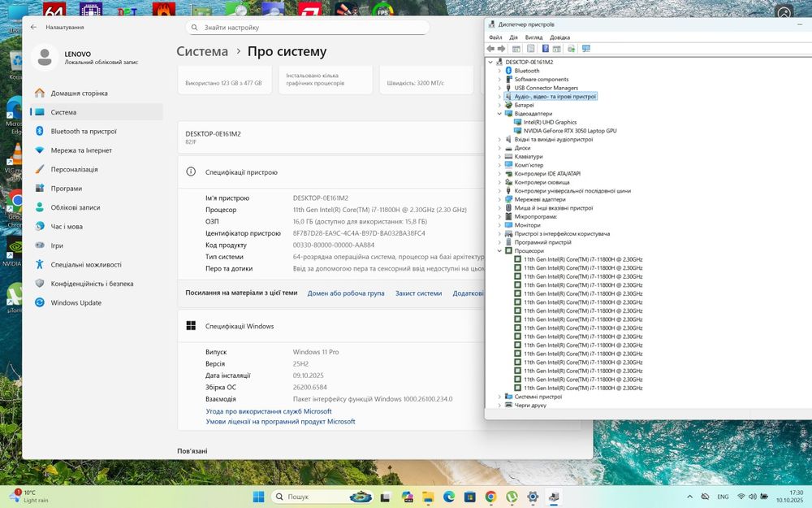Open Google Chrome from the taskbar
The image size is (812, 508).
491,497
